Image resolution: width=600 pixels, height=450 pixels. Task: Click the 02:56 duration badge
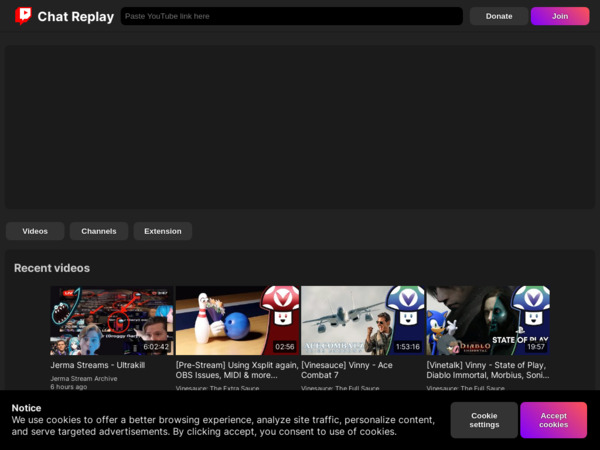coord(285,347)
